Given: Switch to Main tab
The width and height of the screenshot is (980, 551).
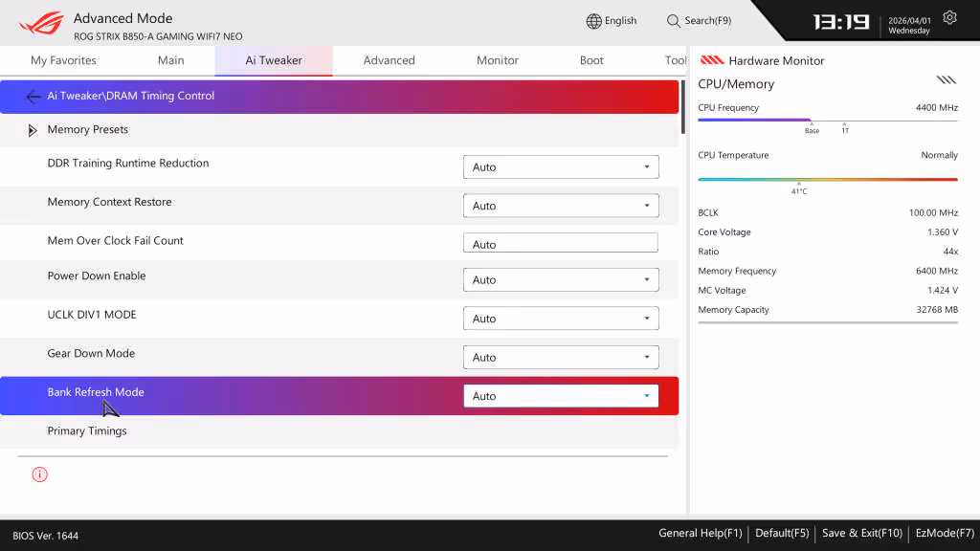Looking at the screenshot, I should coord(170,60).
